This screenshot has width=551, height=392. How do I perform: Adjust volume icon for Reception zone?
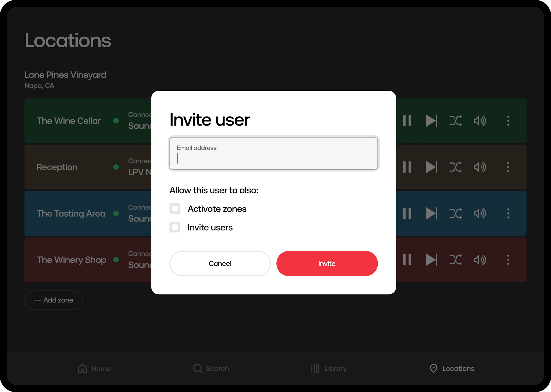[x=480, y=167]
